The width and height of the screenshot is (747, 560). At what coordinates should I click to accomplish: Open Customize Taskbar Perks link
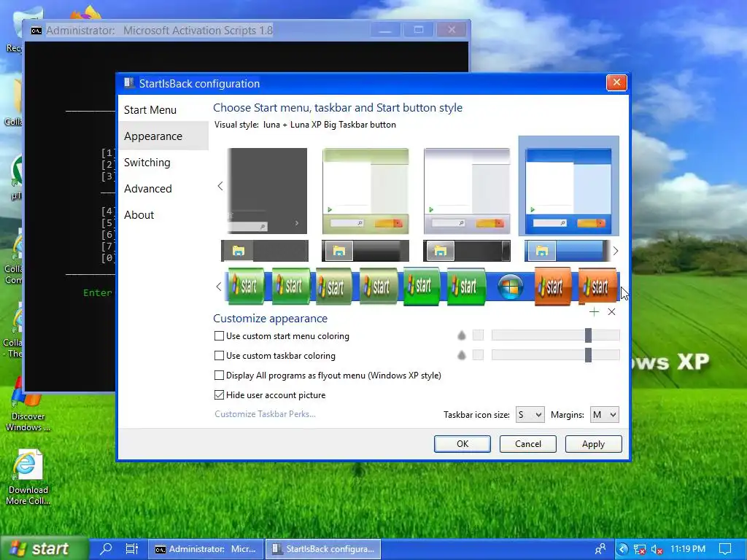[265, 414]
